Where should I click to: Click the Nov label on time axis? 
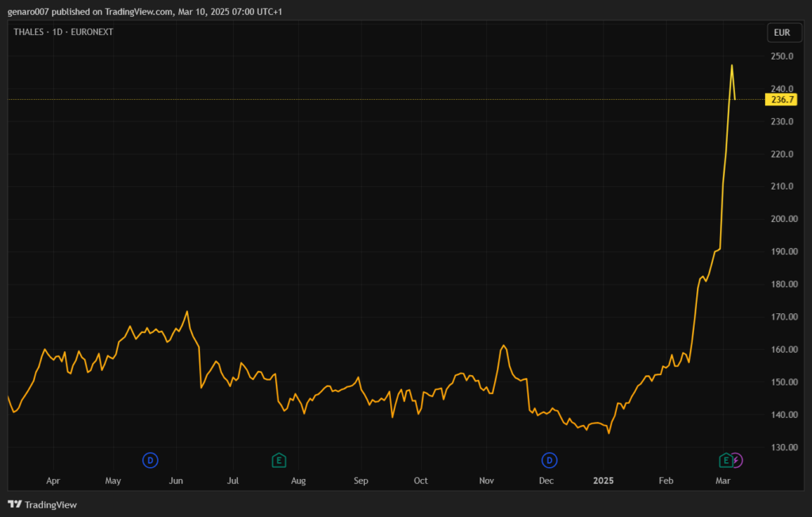[488, 481]
